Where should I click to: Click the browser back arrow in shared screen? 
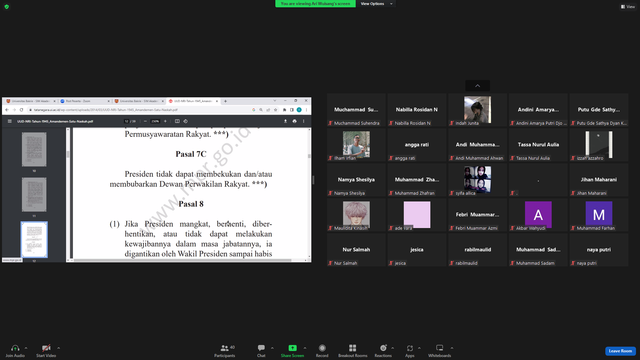pos(7,110)
